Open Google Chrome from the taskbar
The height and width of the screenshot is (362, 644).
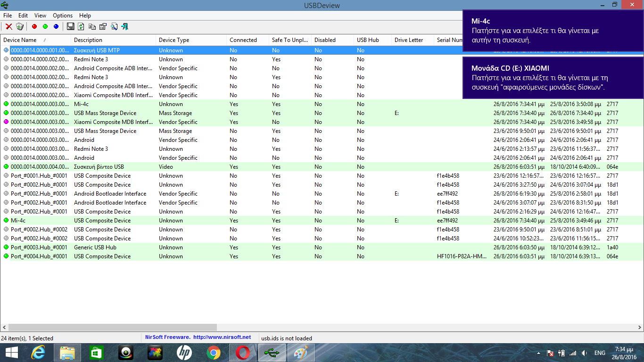click(x=214, y=353)
